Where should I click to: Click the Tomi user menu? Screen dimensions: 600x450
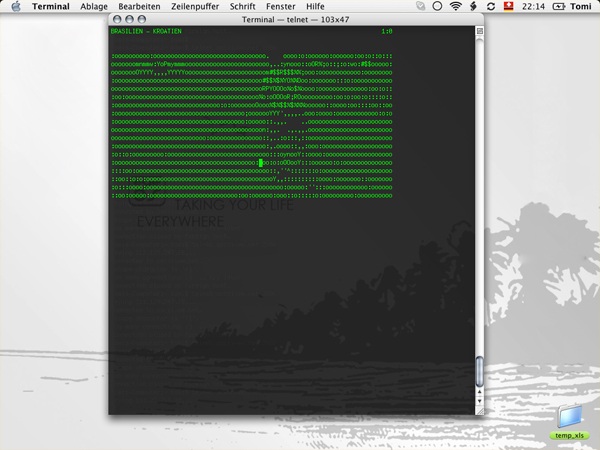(x=581, y=7)
